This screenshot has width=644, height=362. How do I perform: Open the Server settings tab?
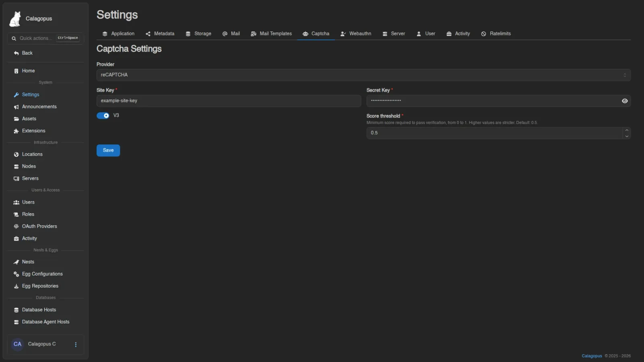394,34
